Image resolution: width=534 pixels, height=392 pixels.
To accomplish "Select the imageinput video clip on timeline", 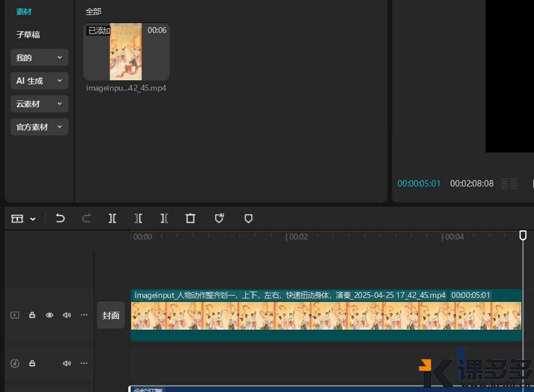I will (x=327, y=315).
